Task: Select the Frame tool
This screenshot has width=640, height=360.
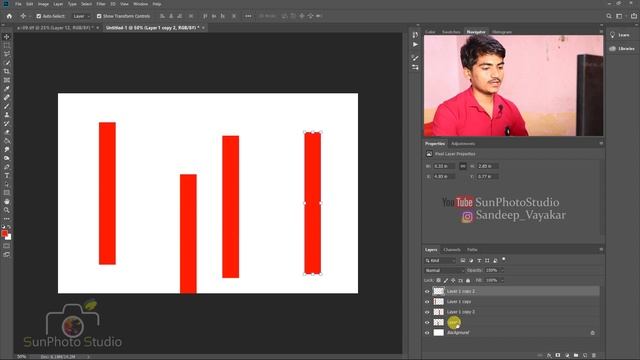Action: (x=7, y=80)
